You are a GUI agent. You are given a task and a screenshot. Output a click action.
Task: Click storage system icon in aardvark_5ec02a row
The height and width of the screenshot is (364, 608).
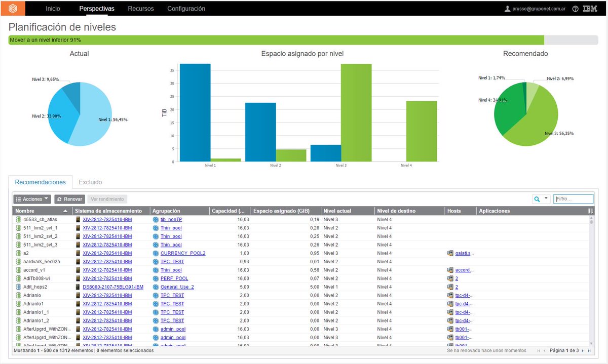tap(78, 261)
